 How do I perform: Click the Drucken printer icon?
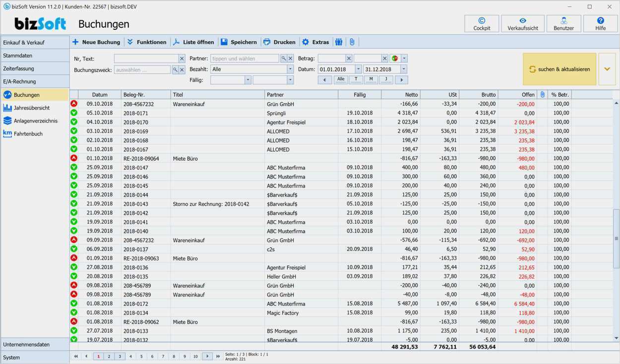[x=267, y=42]
